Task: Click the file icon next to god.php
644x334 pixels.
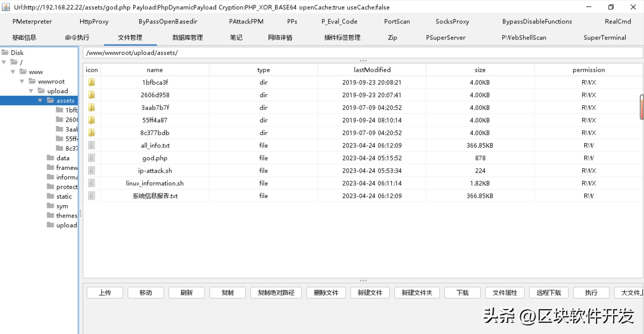Action: pyautogui.click(x=92, y=158)
